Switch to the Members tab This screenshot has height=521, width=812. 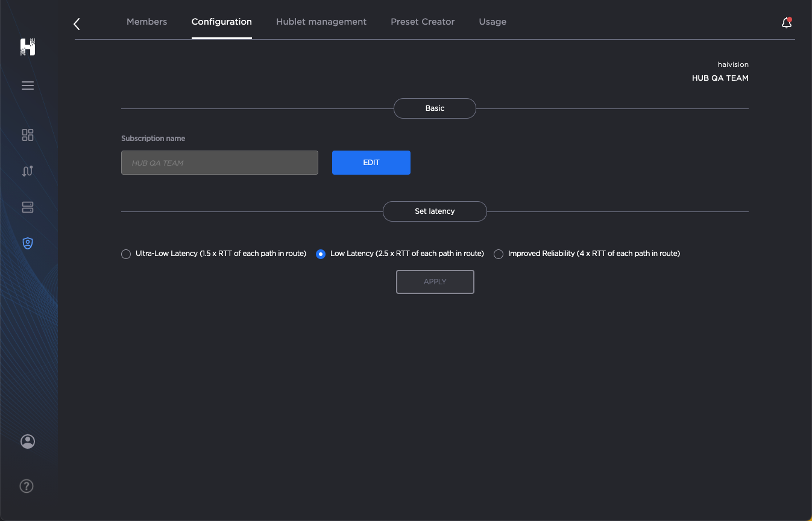click(x=146, y=21)
